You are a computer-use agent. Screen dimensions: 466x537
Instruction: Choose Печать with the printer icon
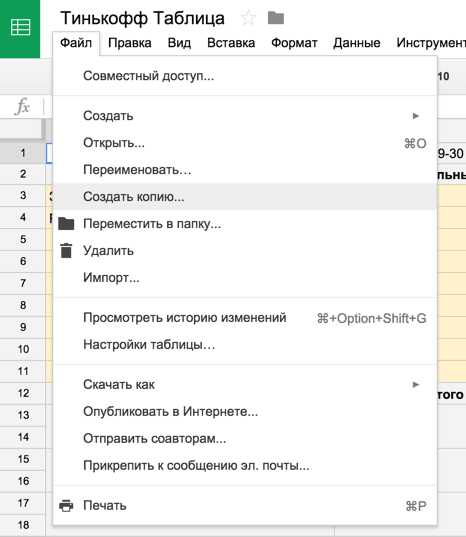pos(245,505)
